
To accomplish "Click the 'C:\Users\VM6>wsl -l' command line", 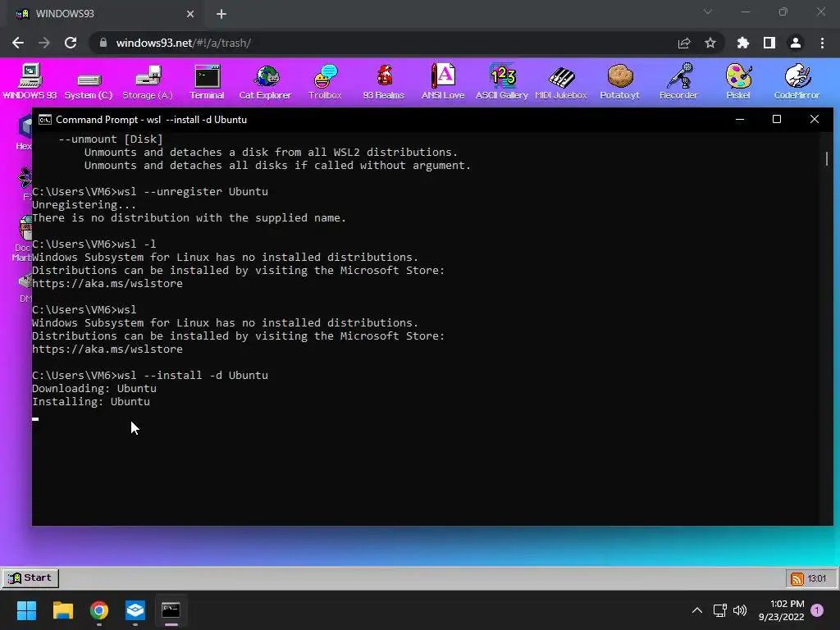I will (x=94, y=244).
